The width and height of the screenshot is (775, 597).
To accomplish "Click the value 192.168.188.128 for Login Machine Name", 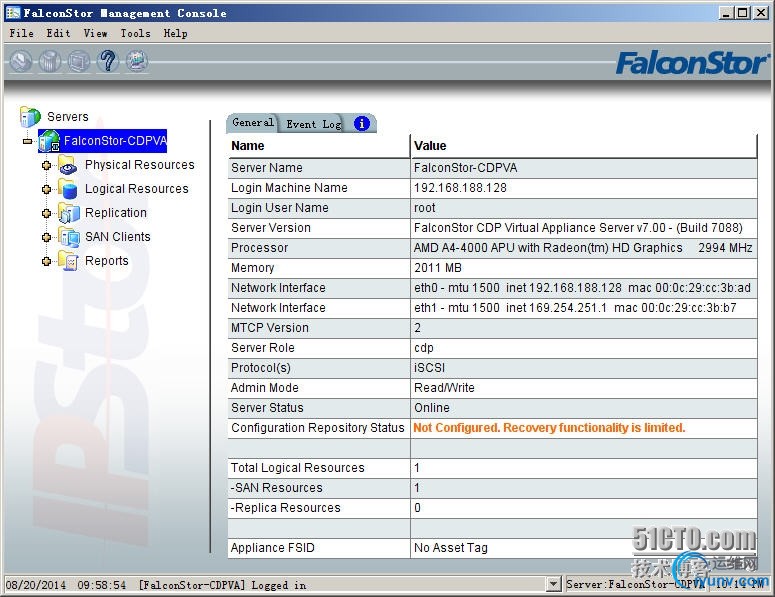I will pyautogui.click(x=460, y=188).
